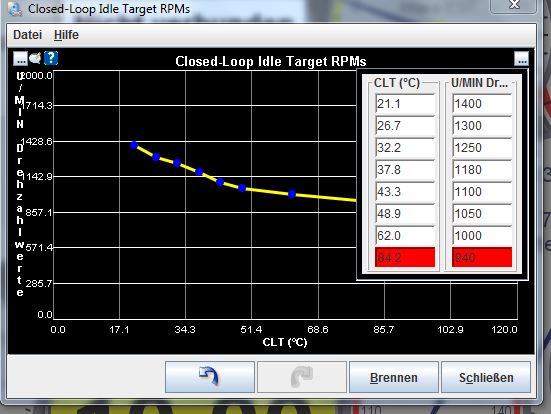The image size is (551, 414).
Task: Open the Datei menu
Action: pos(27,35)
